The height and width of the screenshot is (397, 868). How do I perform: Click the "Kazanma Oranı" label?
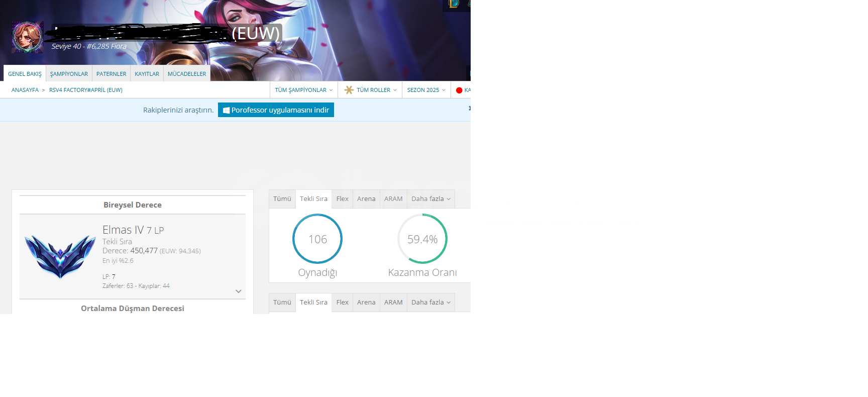pos(422,272)
